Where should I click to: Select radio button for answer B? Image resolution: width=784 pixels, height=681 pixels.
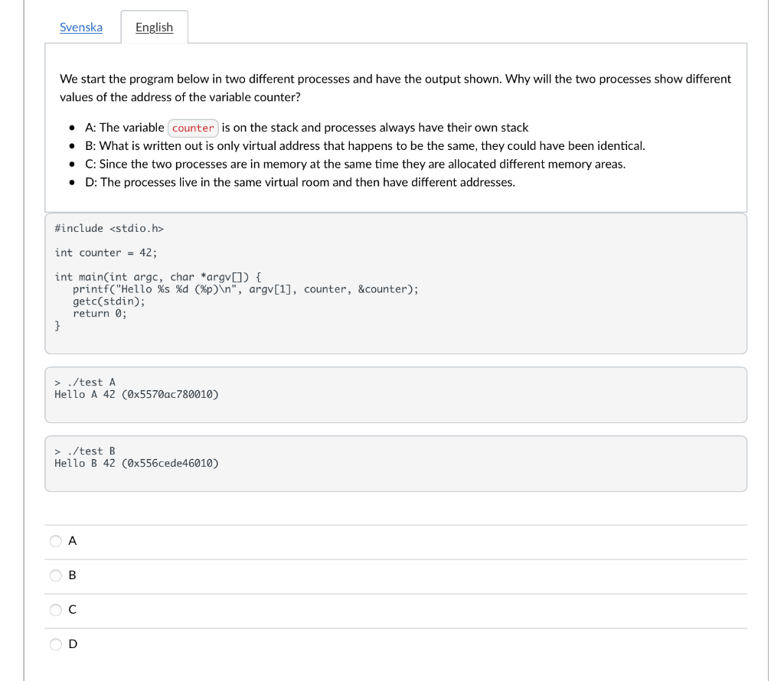56,575
